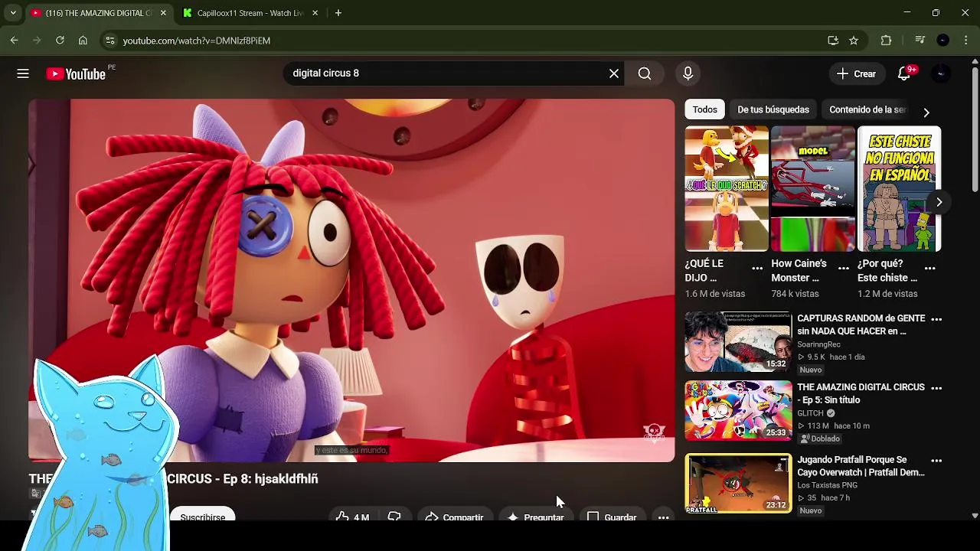Open the ¿QUÉ LE DIJO short thumbnail
The width and height of the screenshot is (980, 551).
tap(727, 188)
